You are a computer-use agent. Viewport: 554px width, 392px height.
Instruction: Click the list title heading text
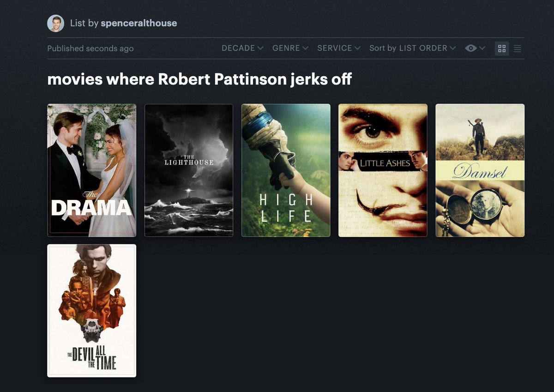tap(199, 79)
